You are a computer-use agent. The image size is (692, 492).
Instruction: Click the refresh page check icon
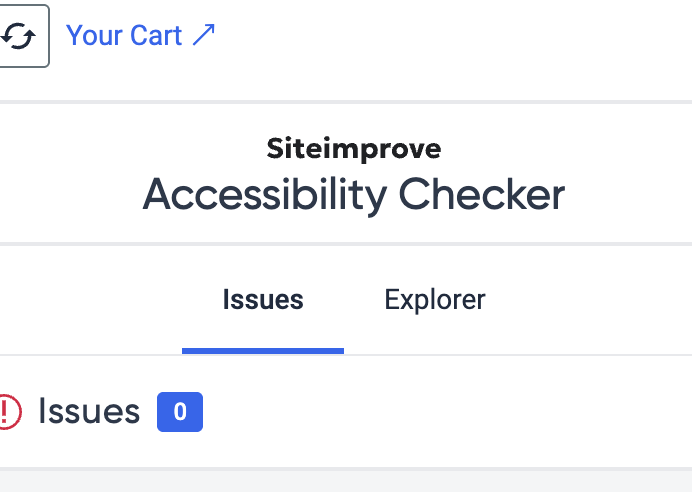pos(18,36)
